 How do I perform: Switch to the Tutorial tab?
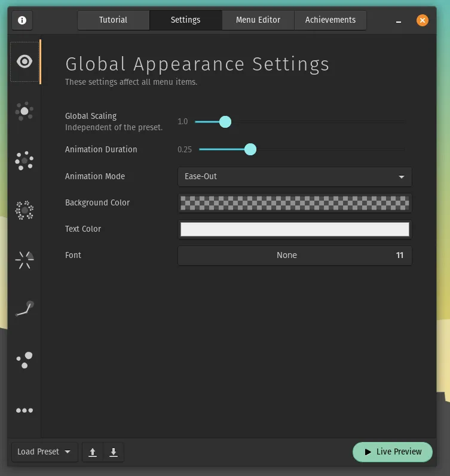click(x=113, y=20)
